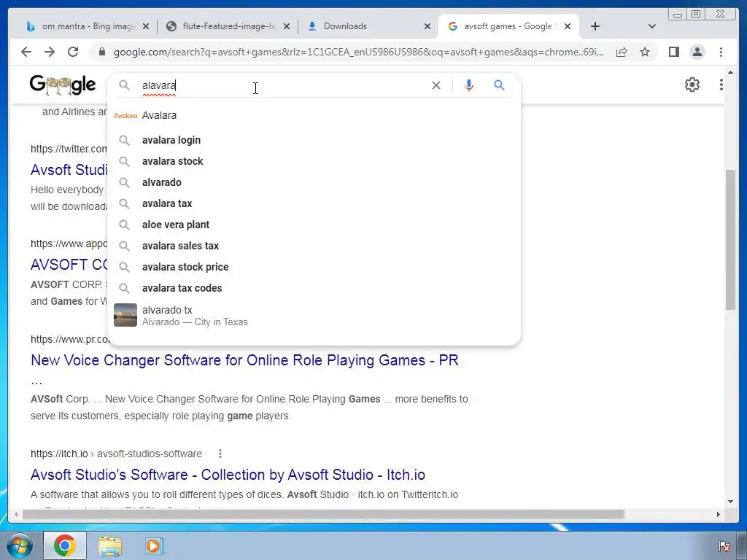Click the horizontal page scrollbar thumb
Viewport: 747px width, 560px height.
point(323,514)
